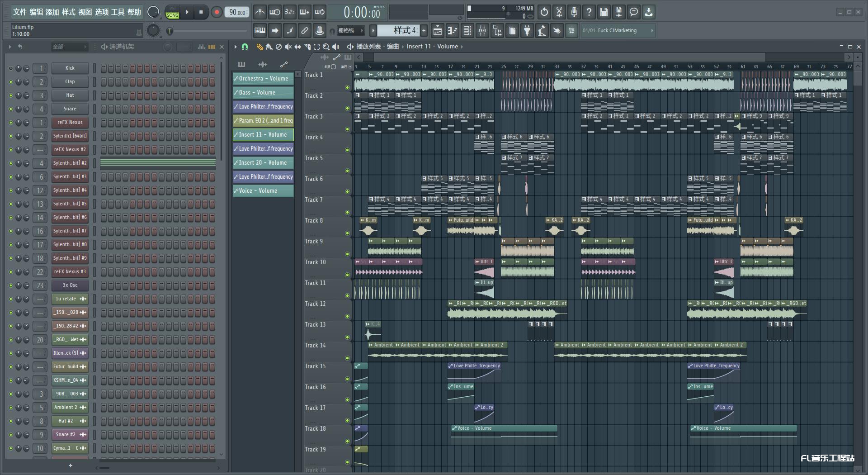Open the 样式 4 pattern selector

[x=399, y=31]
